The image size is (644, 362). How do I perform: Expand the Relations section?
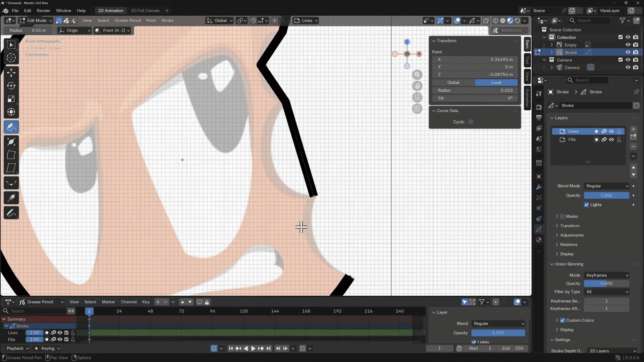[x=569, y=244]
